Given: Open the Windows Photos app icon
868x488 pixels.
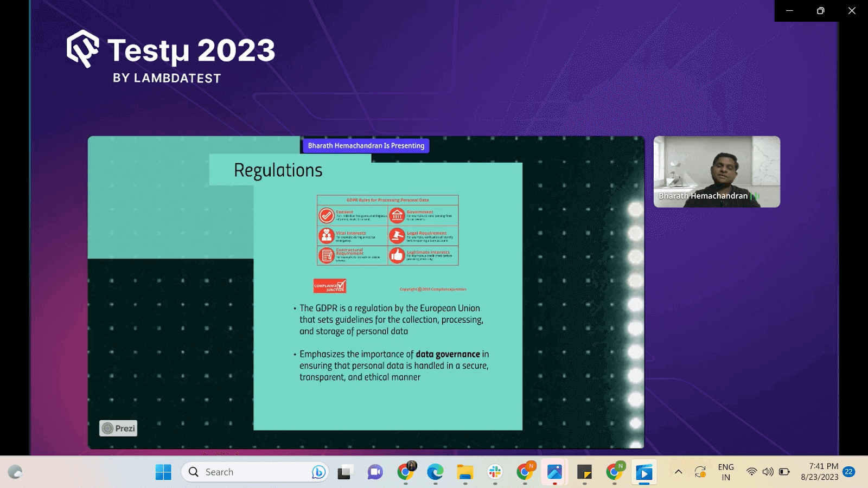Looking at the screenshot, I should pos(554,472).
